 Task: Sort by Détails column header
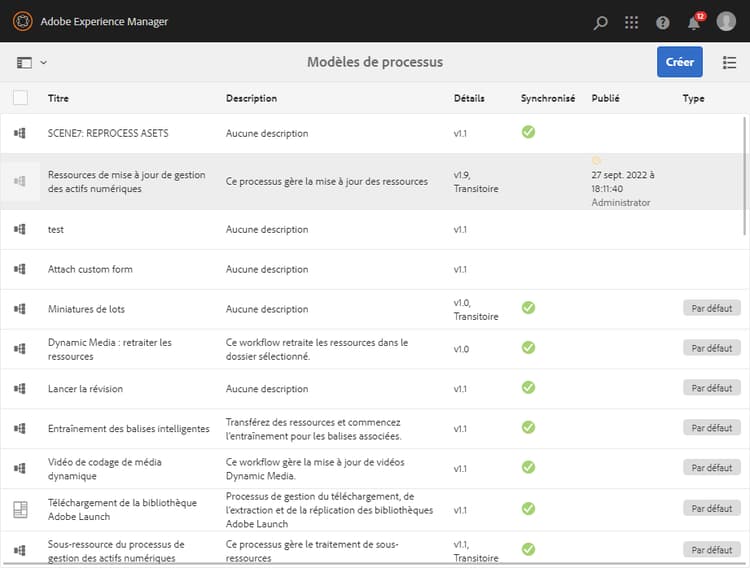pos(469,98)
